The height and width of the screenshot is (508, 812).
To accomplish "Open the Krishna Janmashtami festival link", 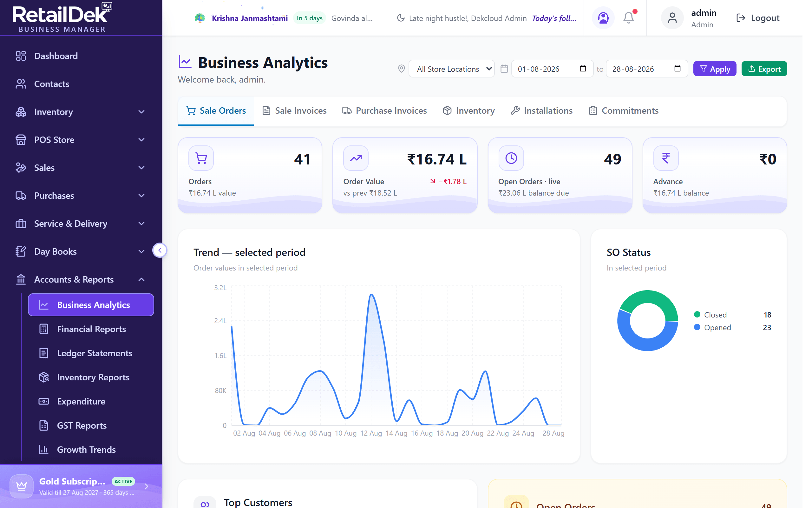I will coord(250,18).
